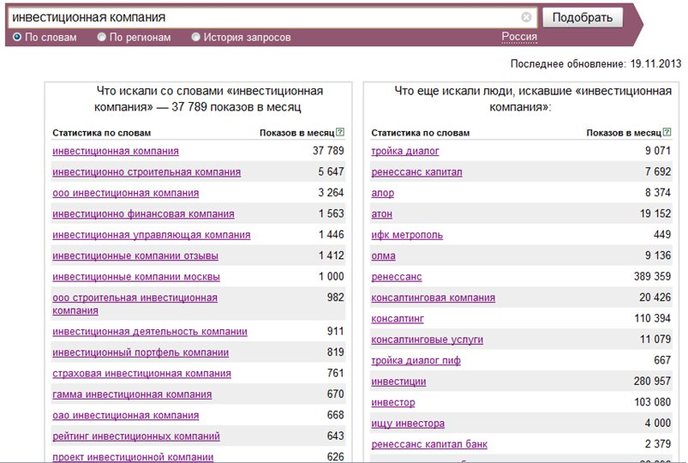Click right 'Статистика по словам' column header
The width and height of the screenshot is (688, 463).
pos(420,133)
